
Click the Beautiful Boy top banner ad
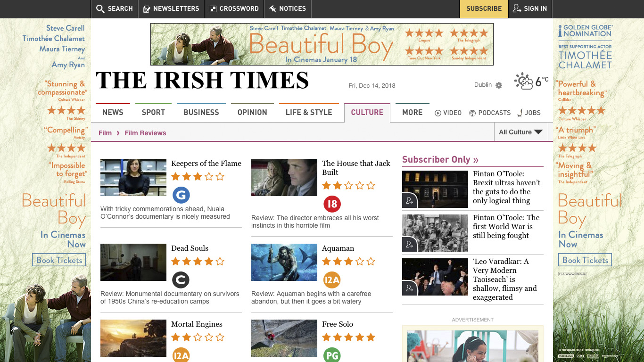click(x=322, y=44)
